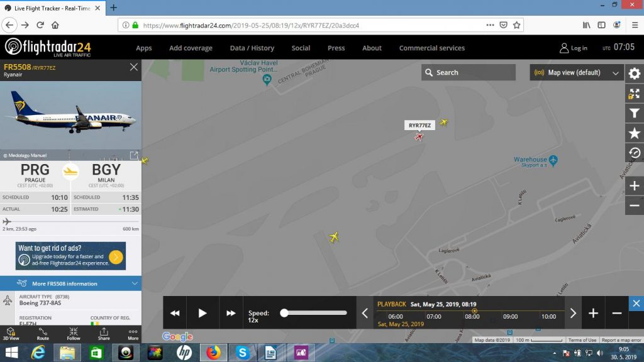
Task: Close the playback bar
Action: 636,304
